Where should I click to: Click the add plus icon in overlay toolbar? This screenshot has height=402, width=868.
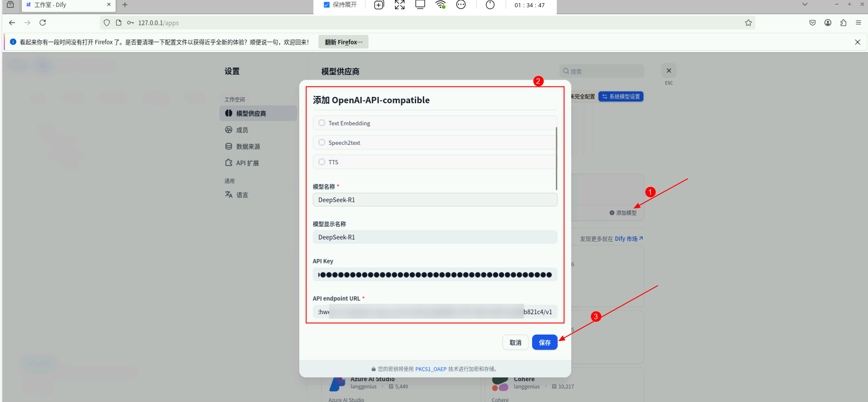pyautogui.click(x=379, y=5)
